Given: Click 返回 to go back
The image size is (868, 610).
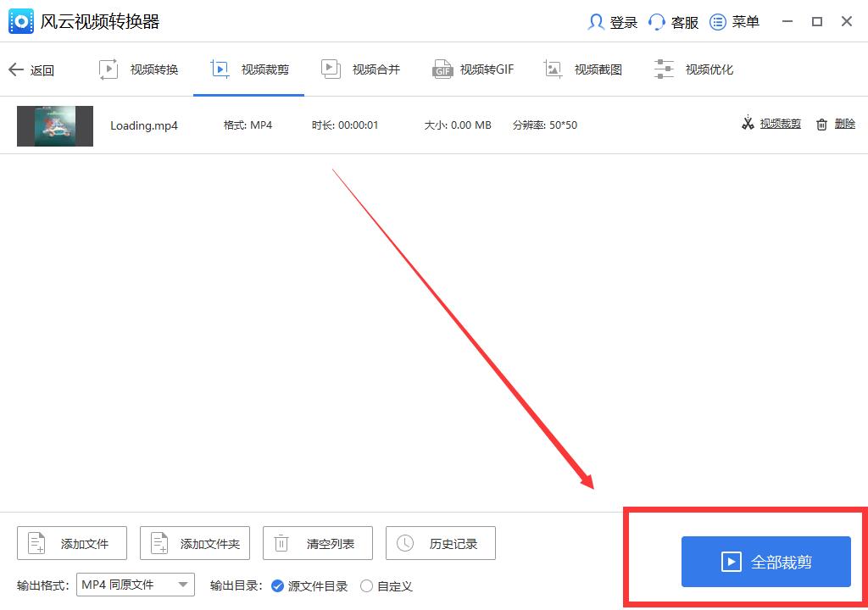Looking at the screenshot, I should point(33,69).
